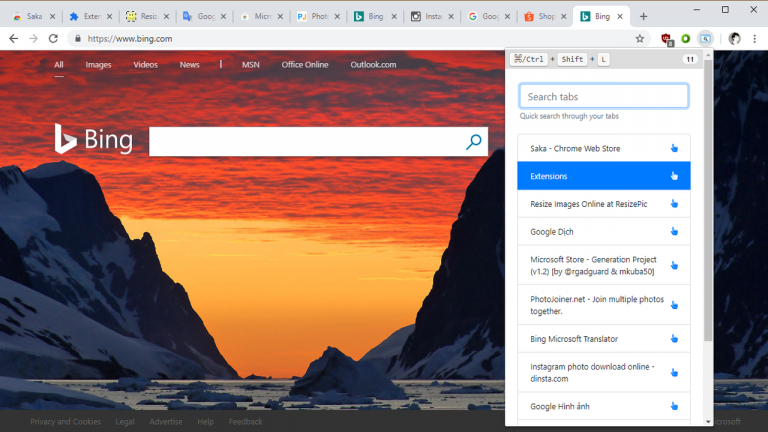Screen dimensions: 768x432
Task: Open the Feedback footer link
Action: [245, 422]
